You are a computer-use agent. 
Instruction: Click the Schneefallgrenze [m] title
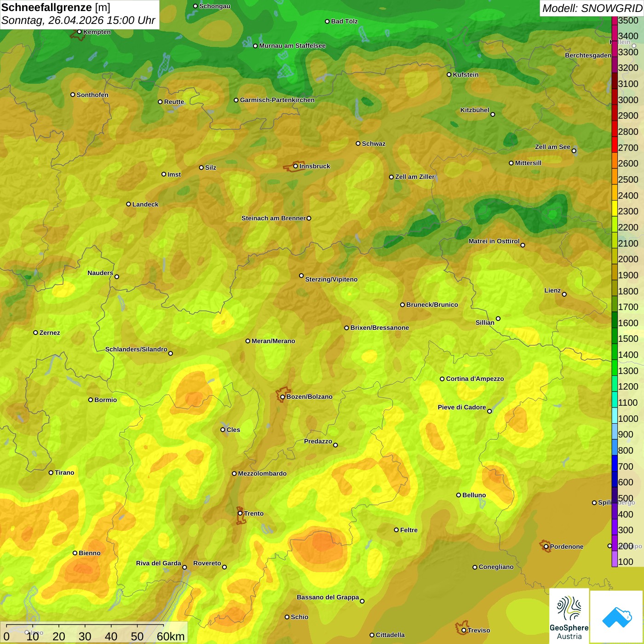coord(56,7)
